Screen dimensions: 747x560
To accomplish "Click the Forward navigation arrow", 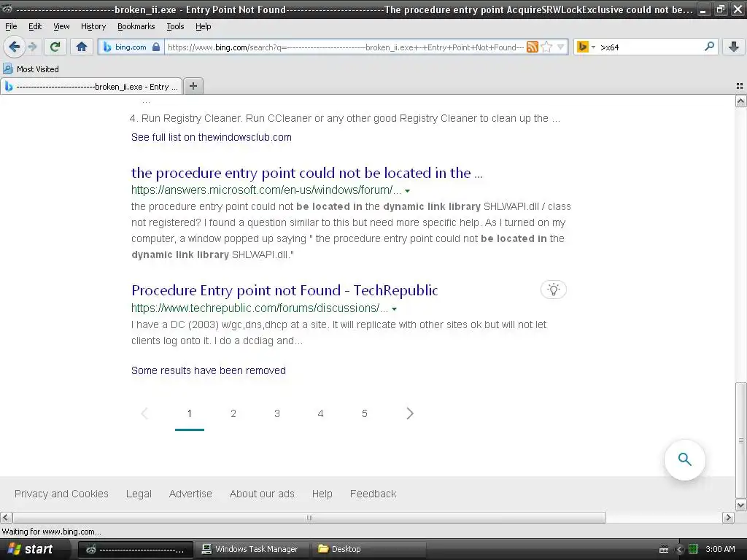I will point(32,47).
